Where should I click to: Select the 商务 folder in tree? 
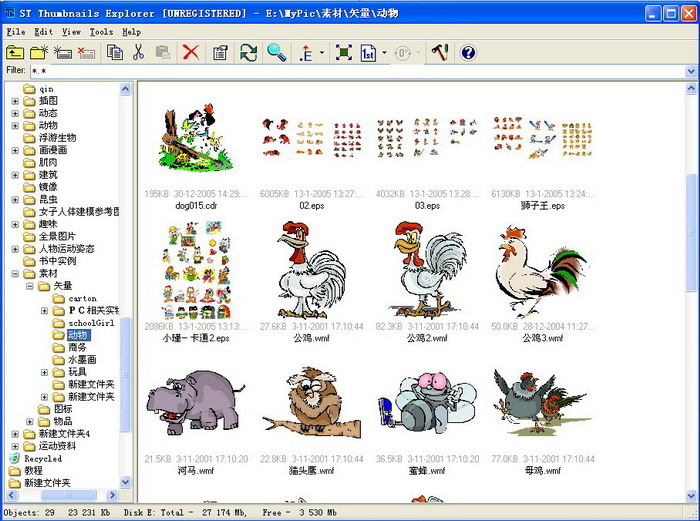click(77, 347)
